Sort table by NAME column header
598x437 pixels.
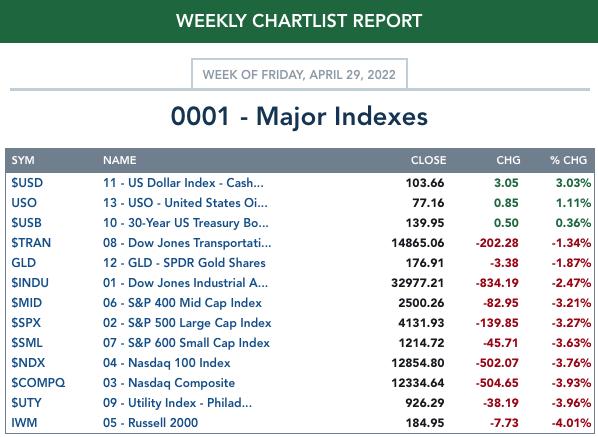tap(119, 160)
